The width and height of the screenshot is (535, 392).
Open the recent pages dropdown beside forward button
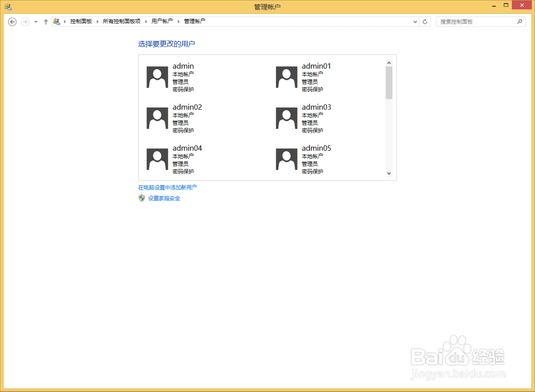pos(35,22)
